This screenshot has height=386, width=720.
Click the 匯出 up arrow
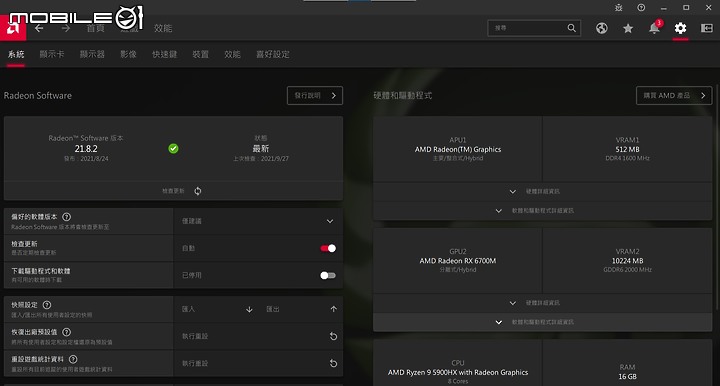click(x=333, y=309)
